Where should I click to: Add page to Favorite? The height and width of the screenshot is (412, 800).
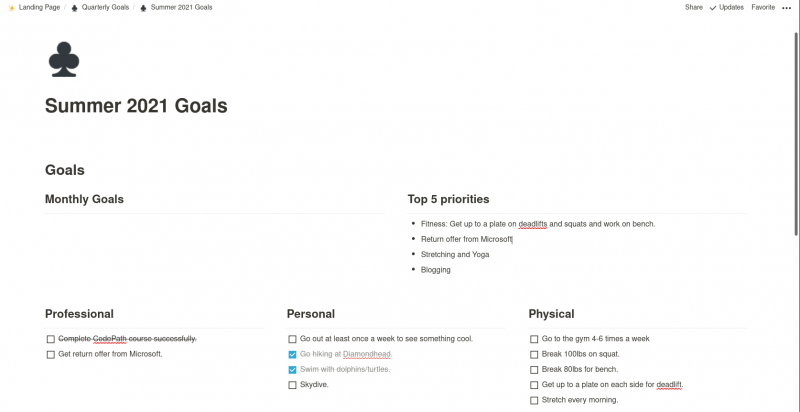pos(763,8)
